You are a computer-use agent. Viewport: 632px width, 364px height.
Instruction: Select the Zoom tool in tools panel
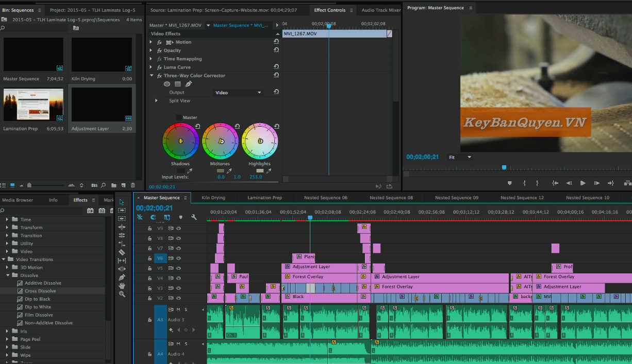point(122,294)
